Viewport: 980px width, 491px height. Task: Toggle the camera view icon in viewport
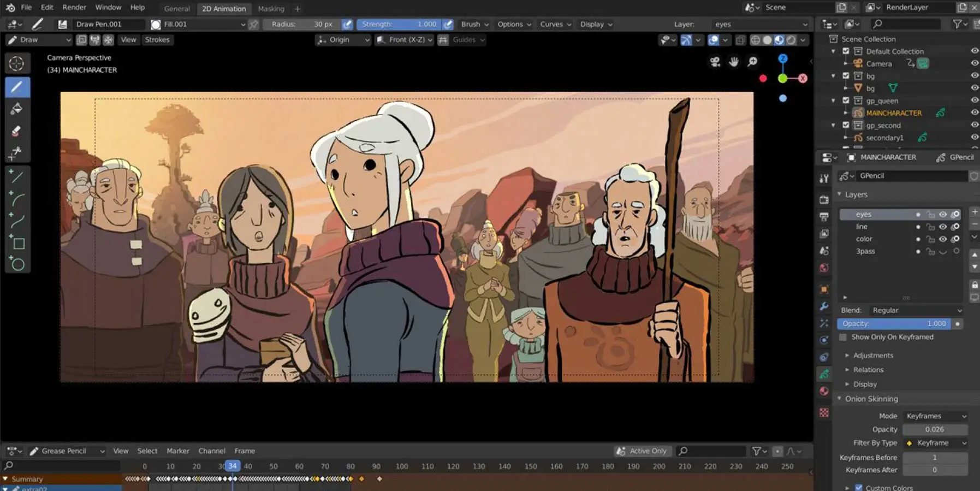[x=715, y=62]
